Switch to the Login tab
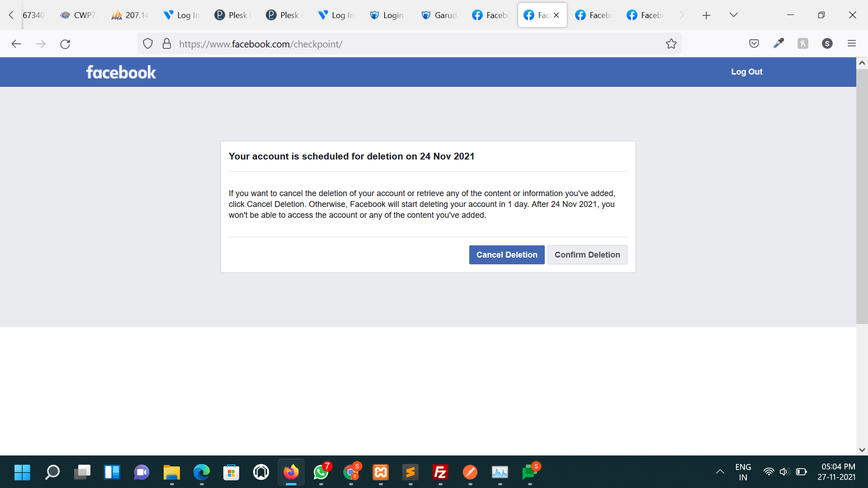Image resolution: width=868 pixels, height=488 pixels. point(388,15)
